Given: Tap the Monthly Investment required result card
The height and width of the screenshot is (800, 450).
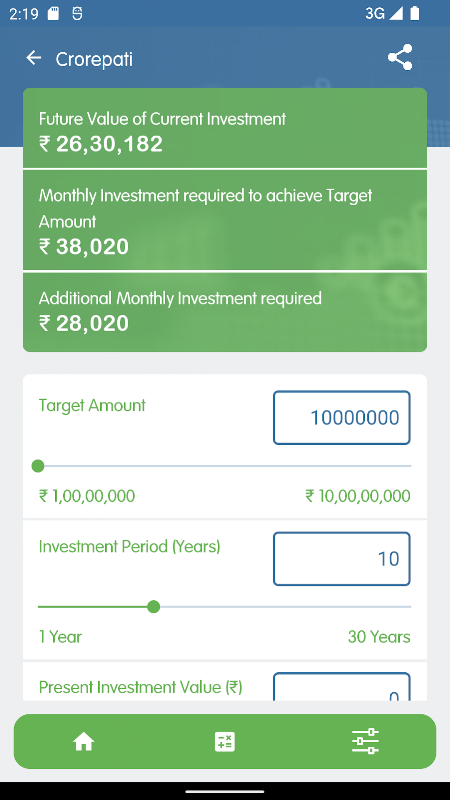Looking at the screenshot, I should tap(224, 220).
